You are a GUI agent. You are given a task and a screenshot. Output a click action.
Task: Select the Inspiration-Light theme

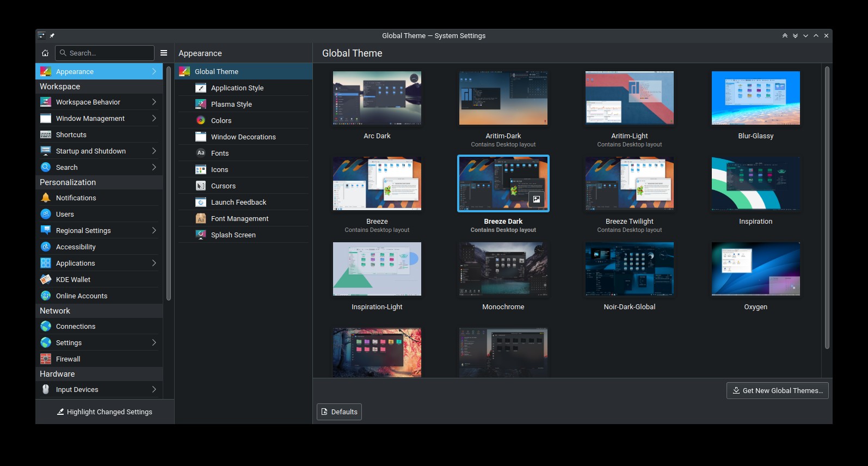[x=377, y=269]
